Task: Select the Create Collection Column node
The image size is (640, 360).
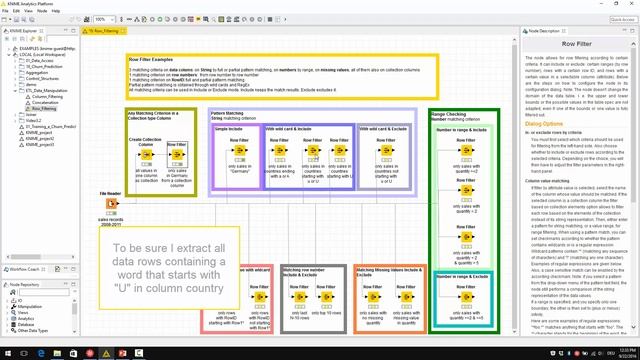Action: 146,155
